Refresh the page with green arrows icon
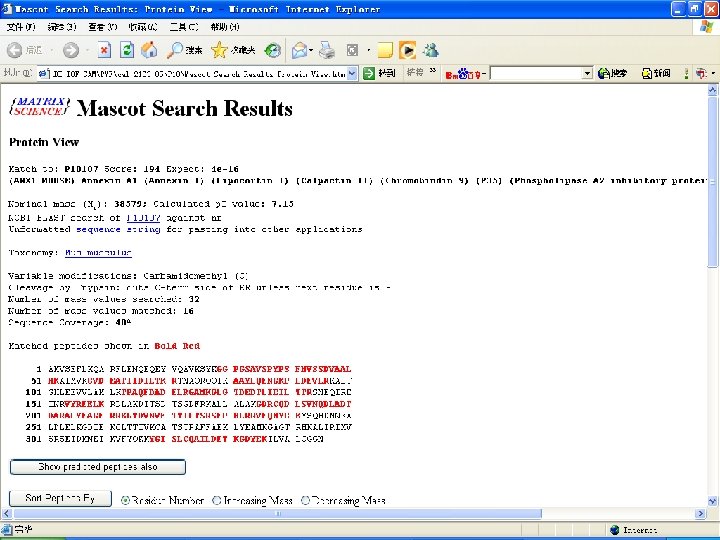The height and width of the screenshot is (540, 720). tap(127, 50)
